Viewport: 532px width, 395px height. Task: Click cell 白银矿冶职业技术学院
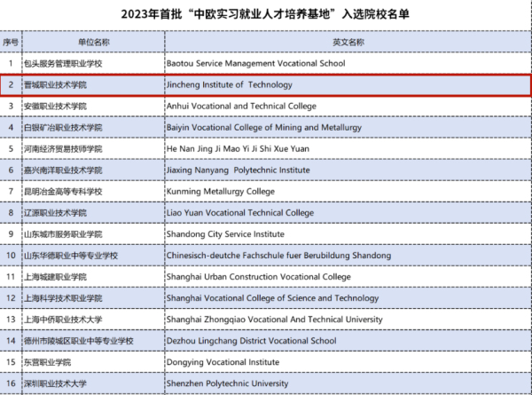click(x=94, y=127)
